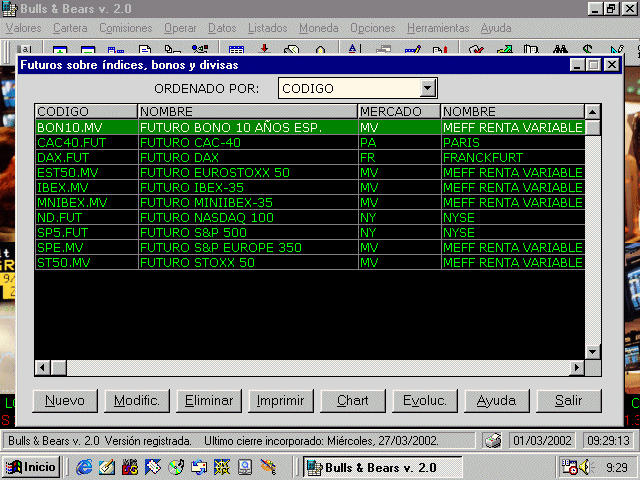Click the table's scroll right arrow
Screen dimensions: 640x480
pyautogui.click(x=577, y=368)
